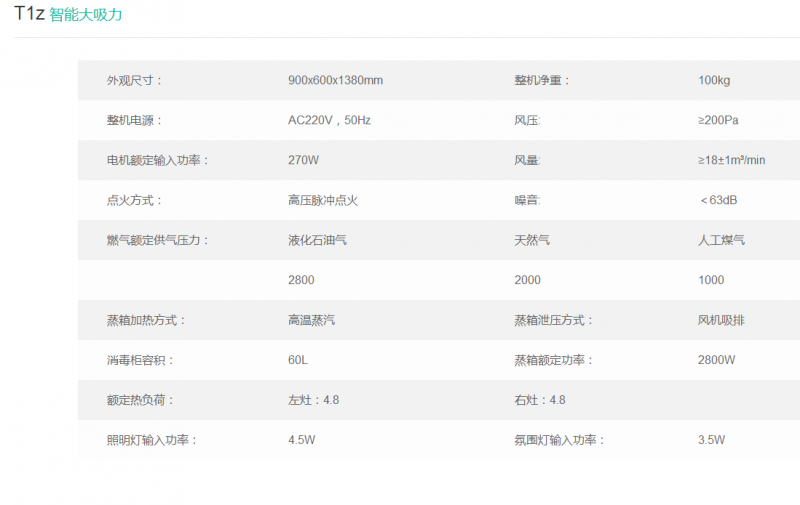Screen dimensions: 800x505
Task: Select the 整机净重 label
Action: pos(542,80)
